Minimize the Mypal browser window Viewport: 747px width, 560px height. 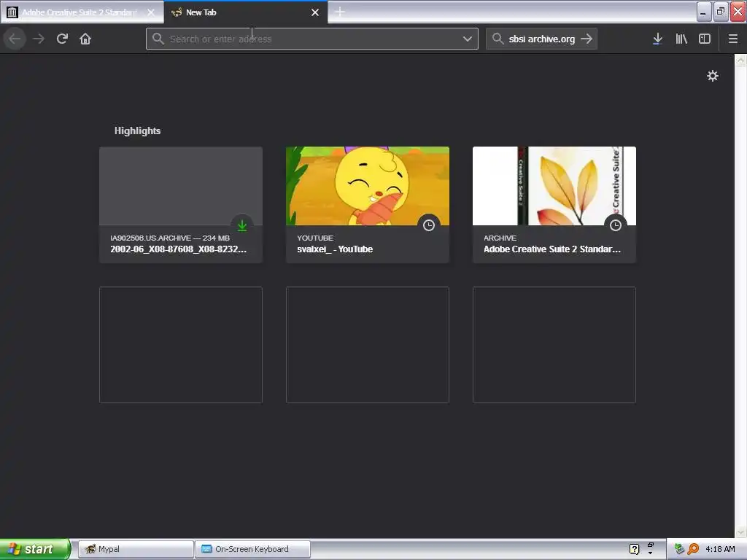pos(704,12)
